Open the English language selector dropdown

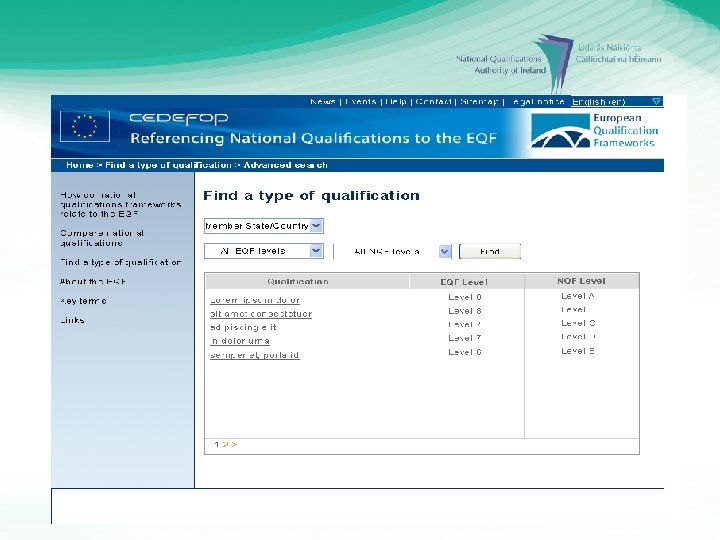pos(617,101)
